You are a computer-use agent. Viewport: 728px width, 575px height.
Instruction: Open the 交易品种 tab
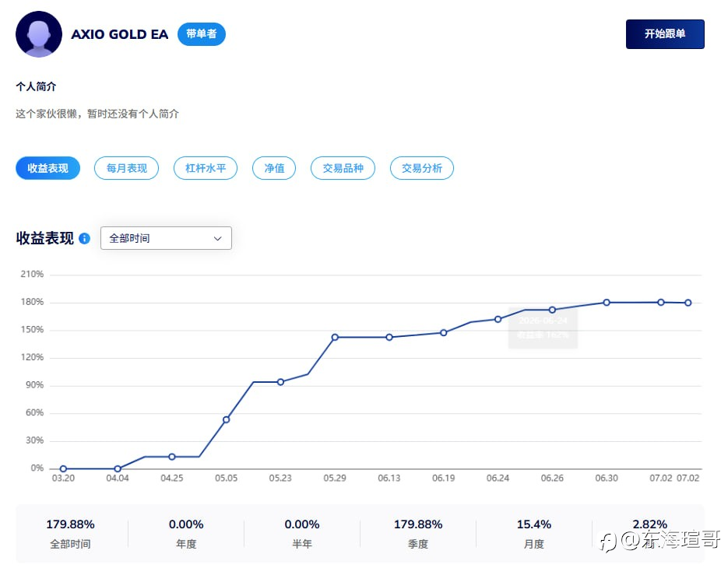[343, 168]
